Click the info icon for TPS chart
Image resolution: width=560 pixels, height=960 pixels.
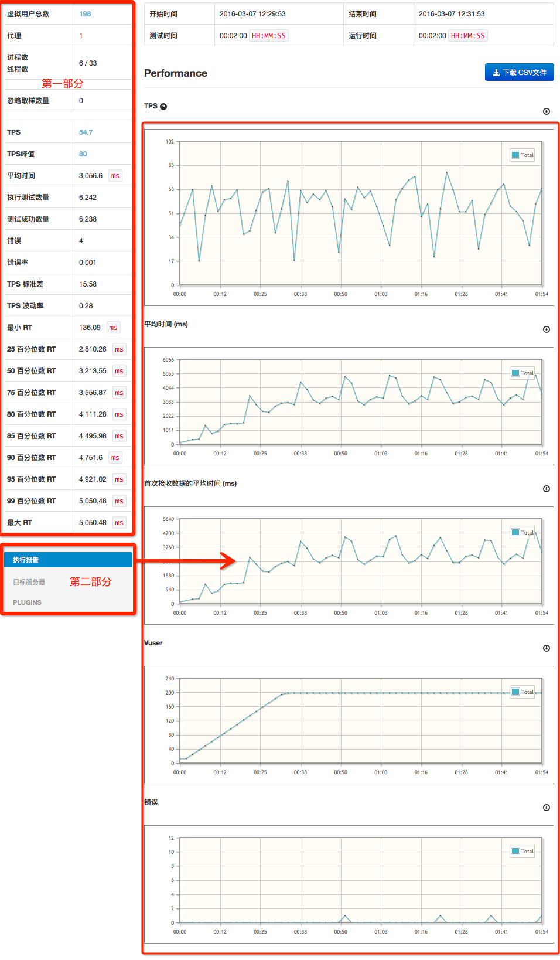tap(547, 111)
